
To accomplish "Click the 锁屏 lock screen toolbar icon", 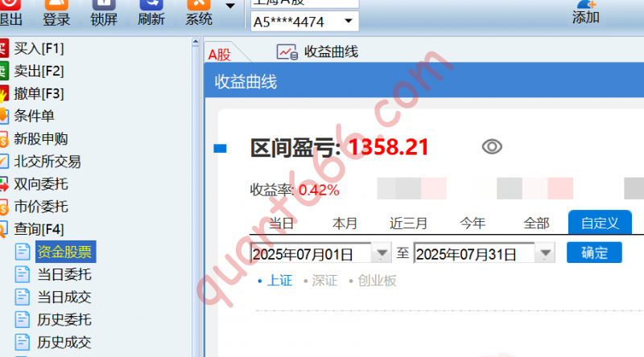I will point(104,5).
